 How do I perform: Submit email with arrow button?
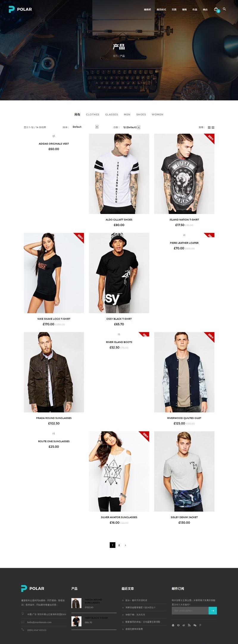(x=213, y=611)
